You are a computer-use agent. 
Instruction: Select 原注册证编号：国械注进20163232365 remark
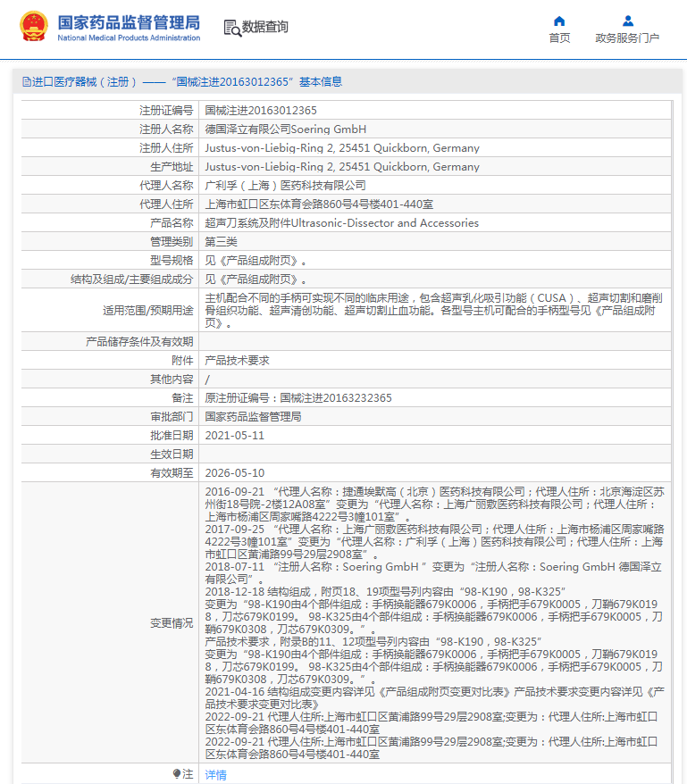point(298,398)
